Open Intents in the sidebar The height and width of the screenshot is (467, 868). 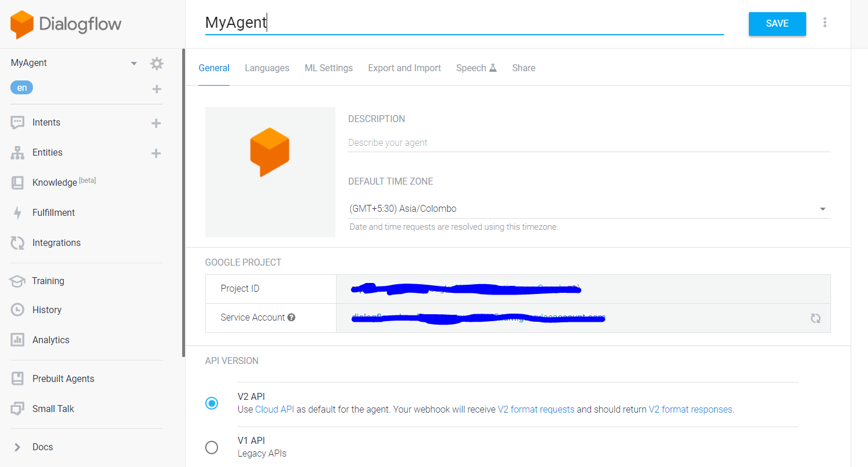pyautogui.click(x=46, y=123)
